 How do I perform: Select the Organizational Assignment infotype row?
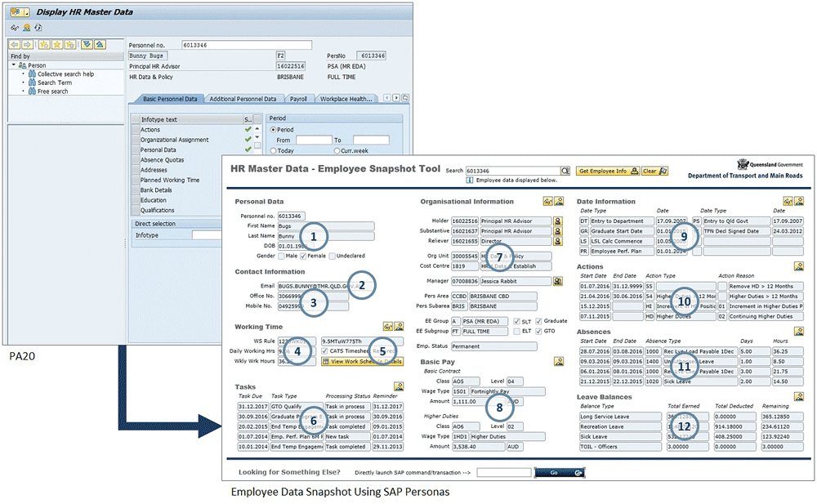click(192, 140)
